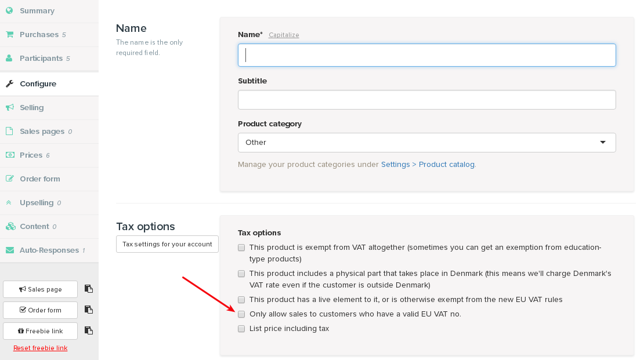The image size is (644, 360).
Task: Go to the Prices section
Action: click(49, 155)
